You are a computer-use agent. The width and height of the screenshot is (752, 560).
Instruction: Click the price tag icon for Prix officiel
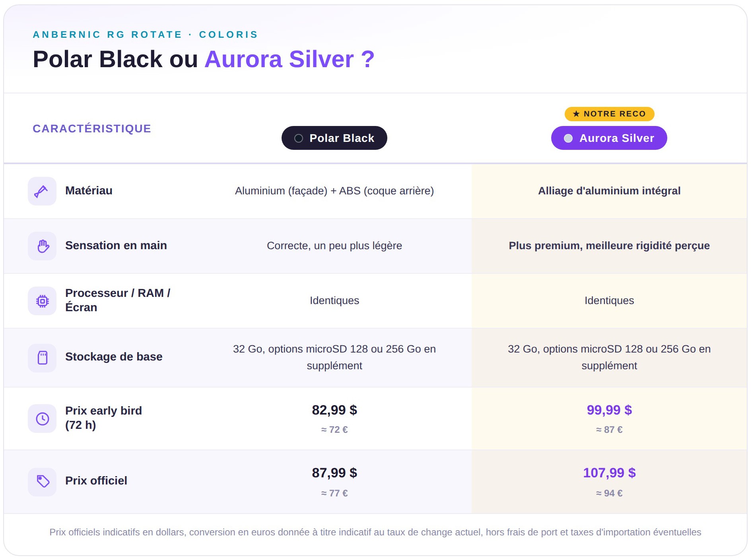[x=42, y=482]
